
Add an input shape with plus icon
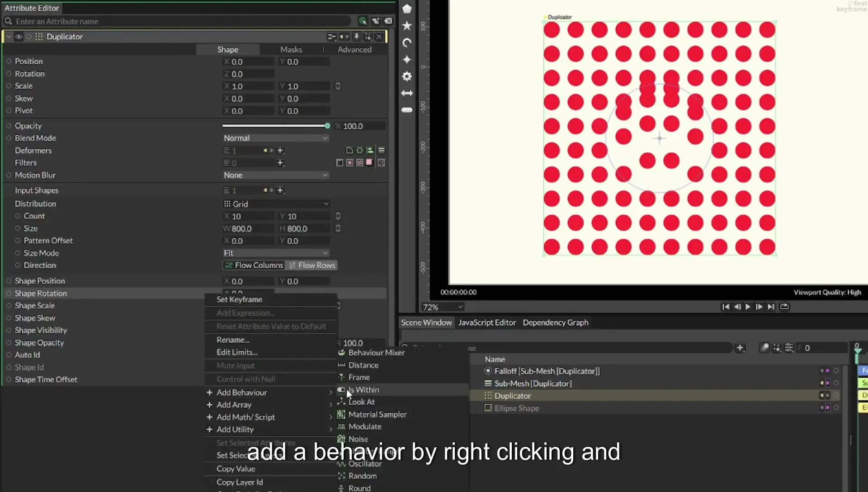pos(280,190)
